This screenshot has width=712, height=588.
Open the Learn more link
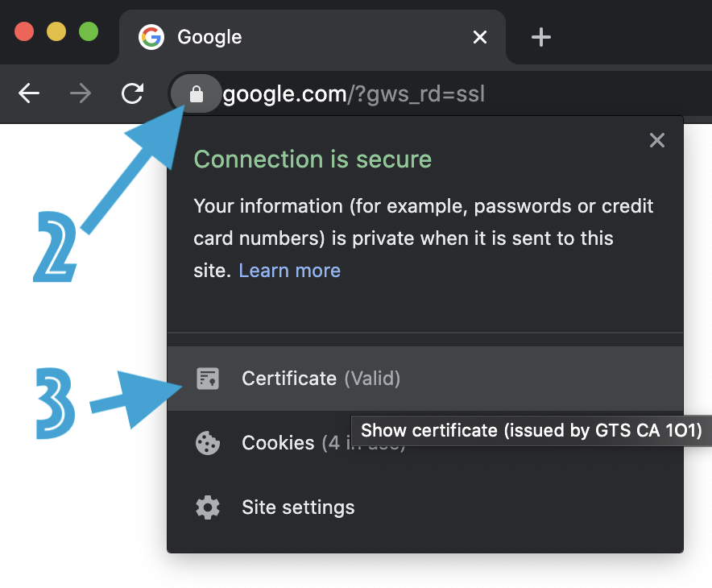pos(289,270)
